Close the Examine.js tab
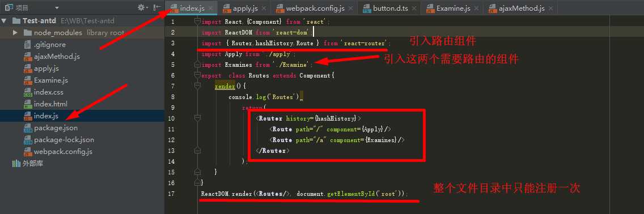Screen dimensions: 644x214 (477, 8)
